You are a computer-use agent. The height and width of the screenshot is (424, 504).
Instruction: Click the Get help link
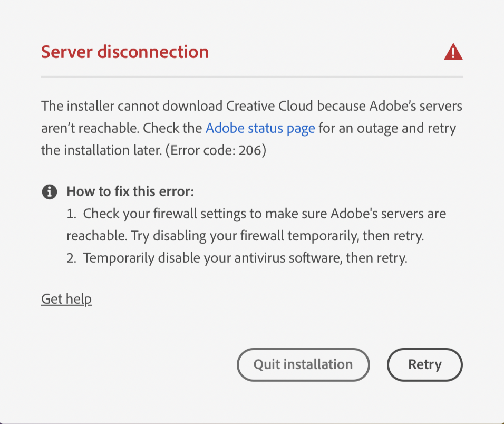(66, 298)
